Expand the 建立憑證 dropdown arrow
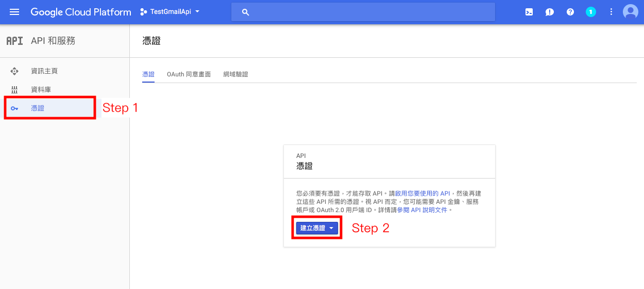 (x=332, y=228)
